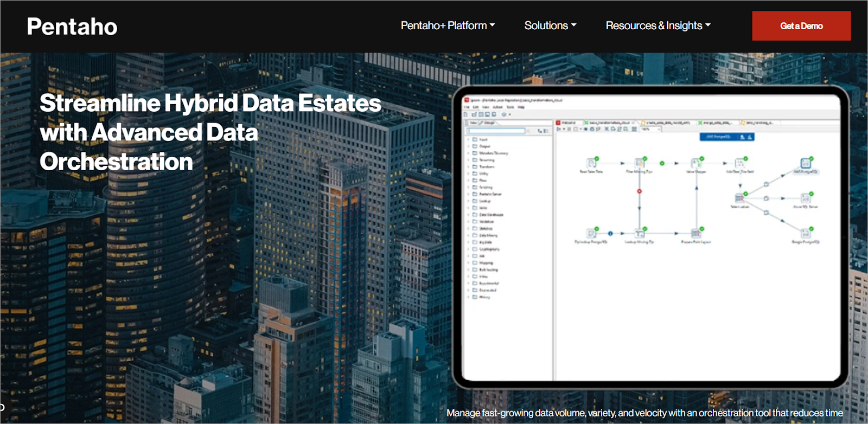This screenshot has width=868, height=424.
Task: Click the Read Sales Data step icon
Action: tap(591, 163)
